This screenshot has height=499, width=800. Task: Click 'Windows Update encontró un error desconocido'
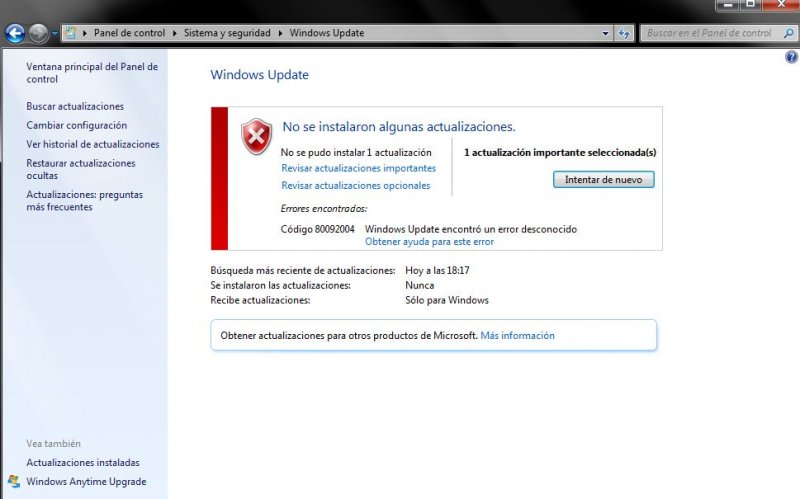coord(471,229)
